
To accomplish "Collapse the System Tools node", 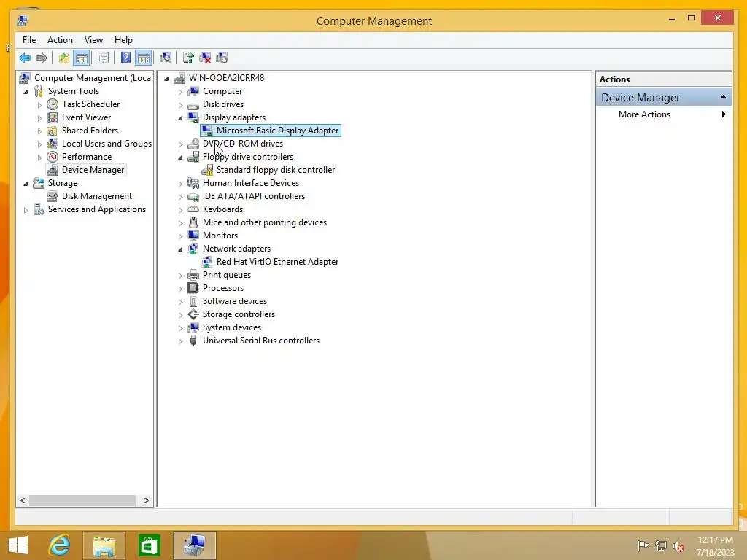I will [x=26, y=91].
